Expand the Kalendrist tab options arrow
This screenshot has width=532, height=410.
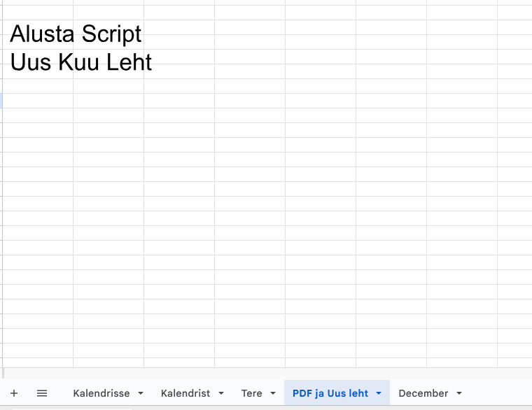pyautogui.click(x=221, y=393)
